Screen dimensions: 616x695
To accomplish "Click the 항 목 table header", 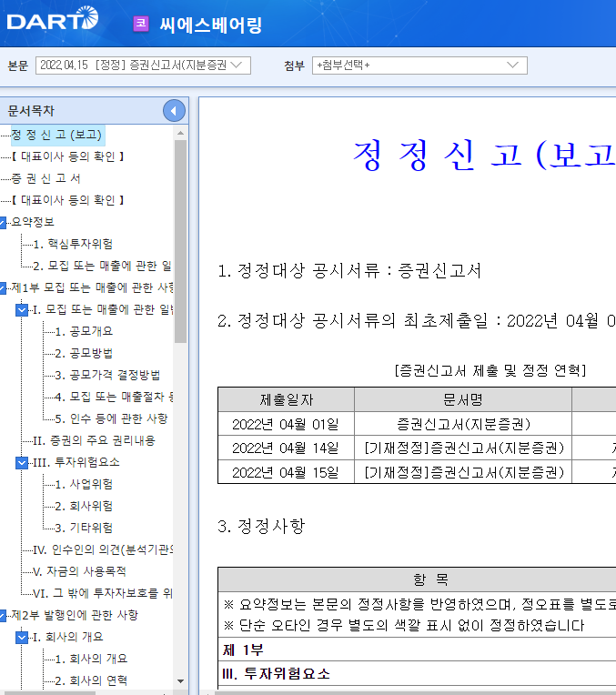I will click(417, 579).
